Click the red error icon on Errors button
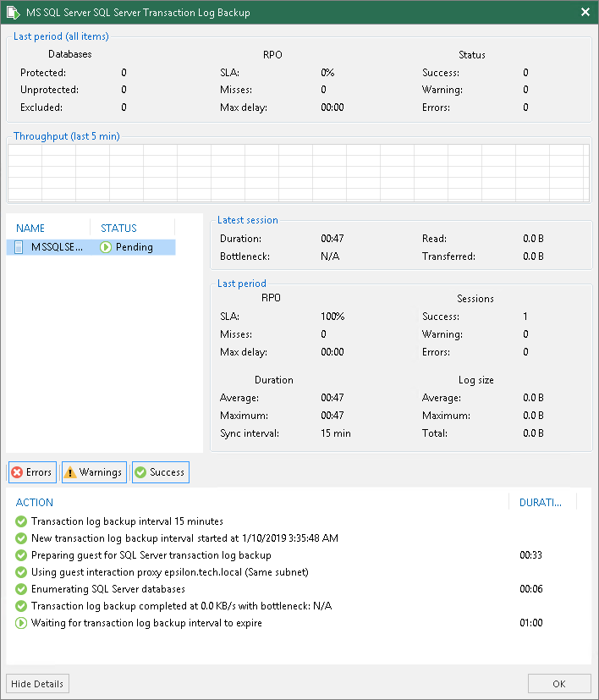The image size is (599, 700). tap(17, 472)
